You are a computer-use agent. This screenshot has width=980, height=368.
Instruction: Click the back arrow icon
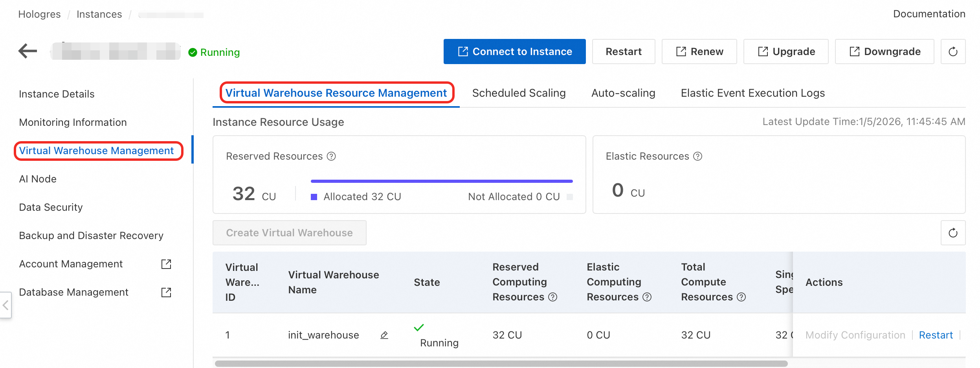pos(28,51)
